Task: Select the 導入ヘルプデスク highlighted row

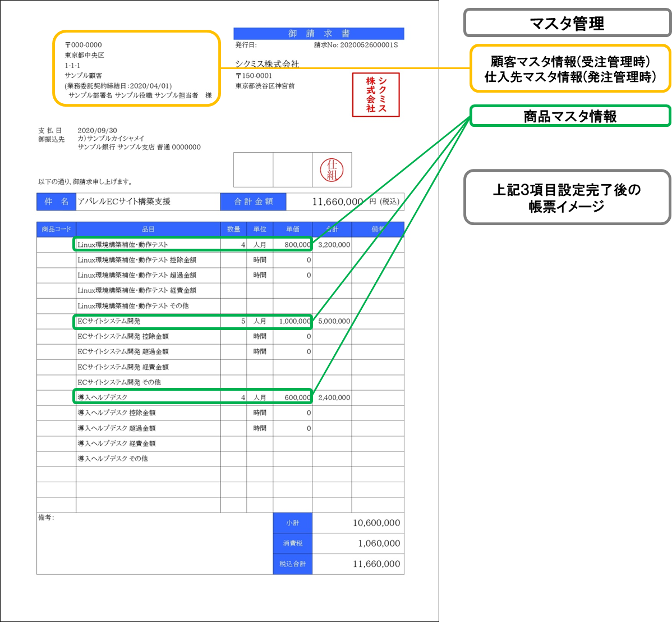Action: (x=192, y=397)
